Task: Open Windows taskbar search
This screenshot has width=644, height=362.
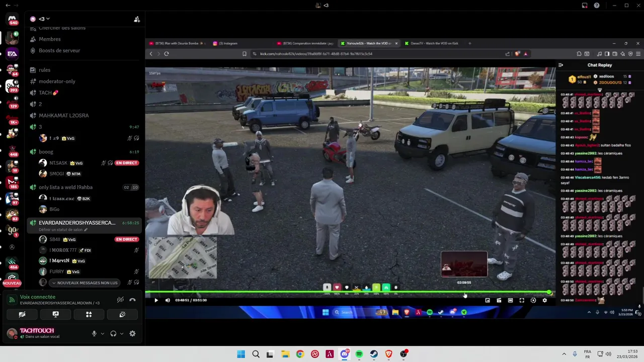Action: pos(256,354)
